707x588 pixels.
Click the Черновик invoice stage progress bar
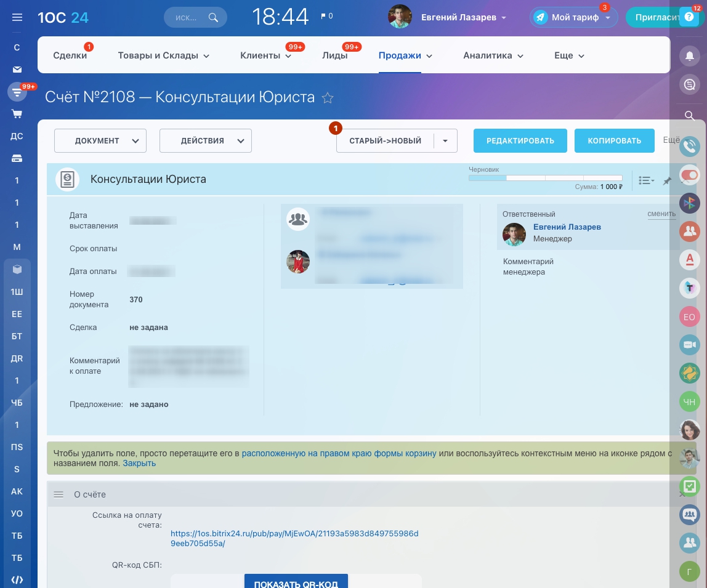pyautogui.click(x=546, y=178)
